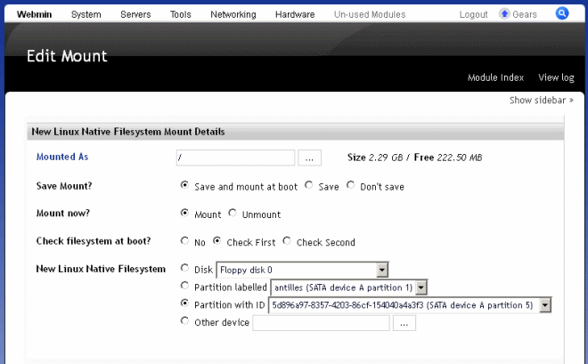Screen dimensions: 588x364
Task: Click the Gears theme icon
Action: tap(504, 14)
